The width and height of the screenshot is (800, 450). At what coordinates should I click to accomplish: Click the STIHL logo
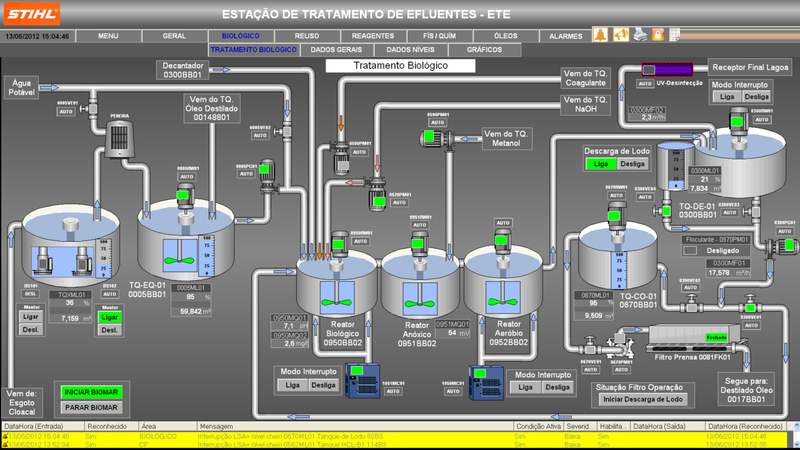coord(32,14)
